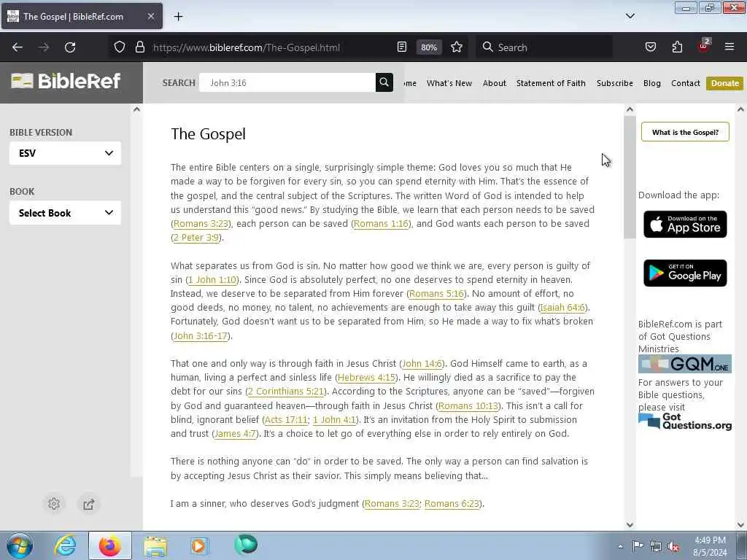Open the John 14:6 link

coord(422,364)
